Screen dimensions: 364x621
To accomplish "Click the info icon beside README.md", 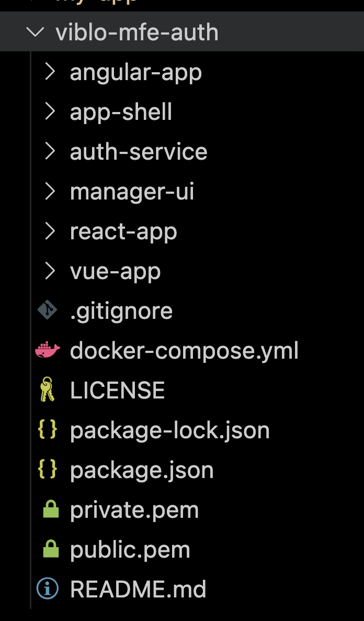I will (48, 589).
